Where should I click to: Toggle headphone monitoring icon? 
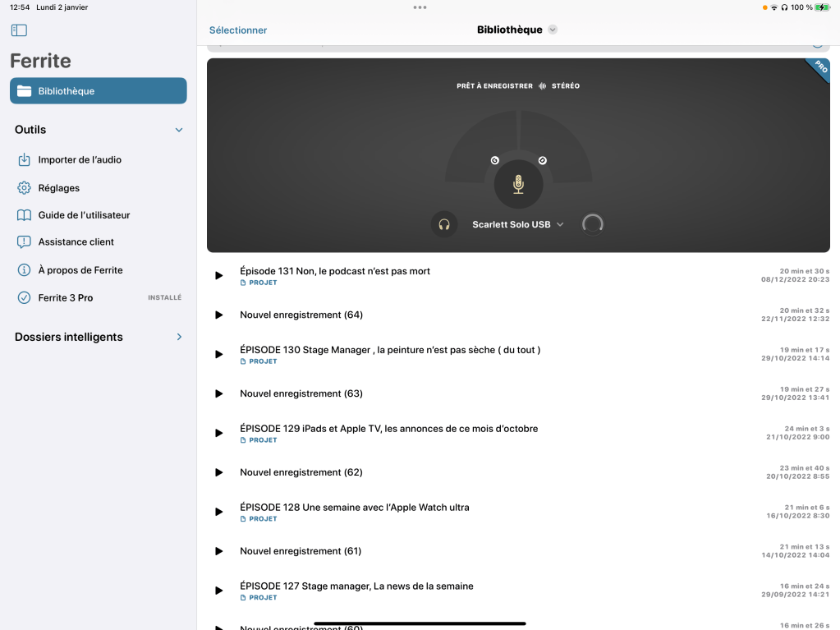pyautogui.click(x=444, y=224)
